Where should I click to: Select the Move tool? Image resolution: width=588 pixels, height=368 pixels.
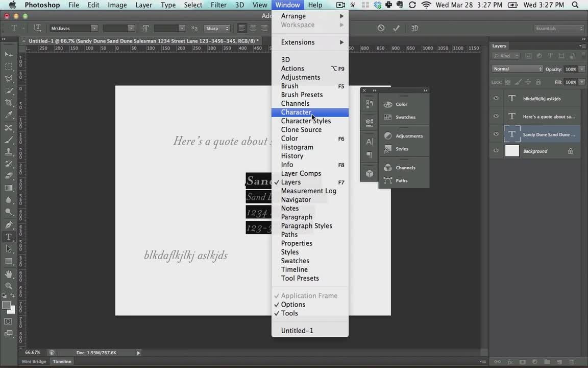point(9,55)
